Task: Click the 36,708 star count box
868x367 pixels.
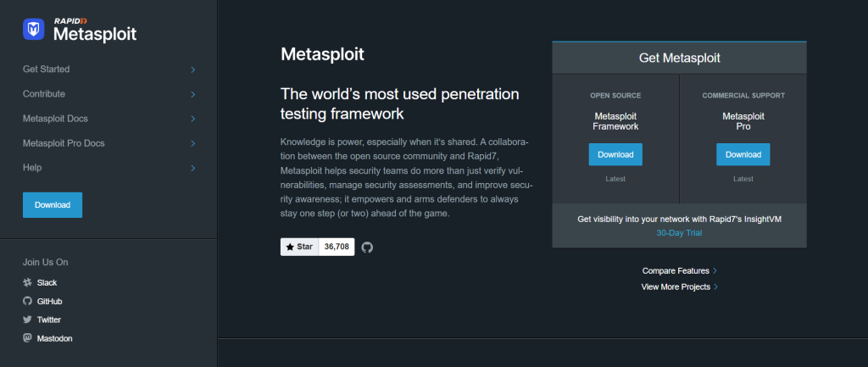Action: (x=337, y=247)
